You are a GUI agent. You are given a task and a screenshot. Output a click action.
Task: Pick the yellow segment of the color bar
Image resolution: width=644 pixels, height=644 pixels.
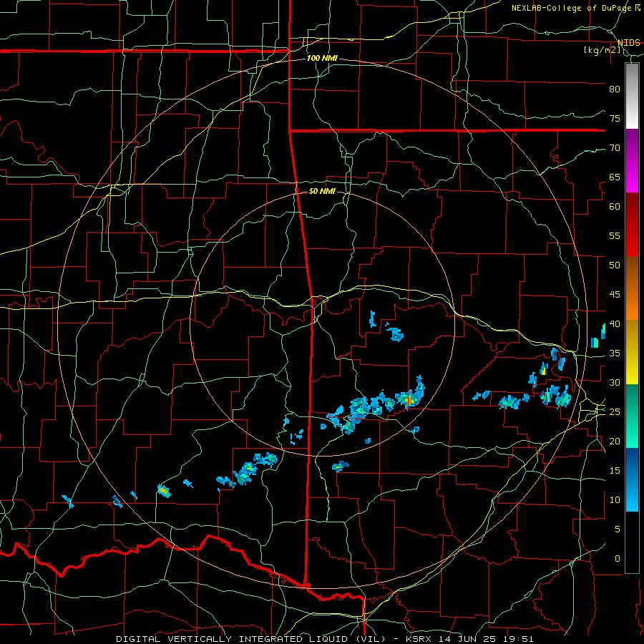click(632, 352)
